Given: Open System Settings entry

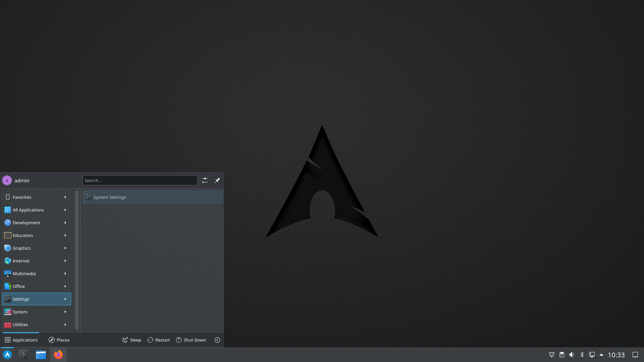Looking at the screenshot, I should pyautogui.click(x=153, y=197).
